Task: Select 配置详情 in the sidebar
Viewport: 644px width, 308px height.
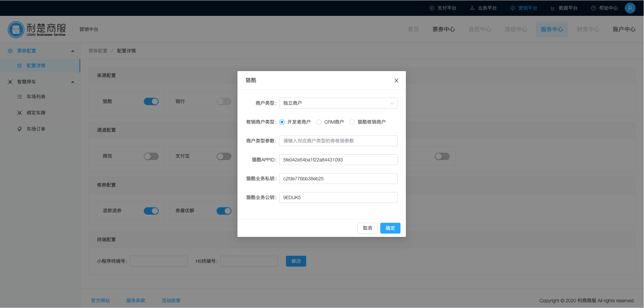Action: (40, 66)
